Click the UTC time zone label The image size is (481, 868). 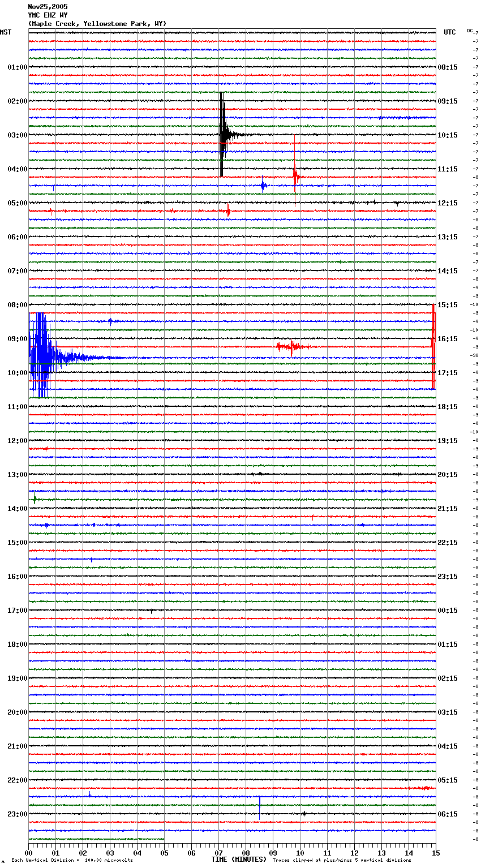coord(450,32)
